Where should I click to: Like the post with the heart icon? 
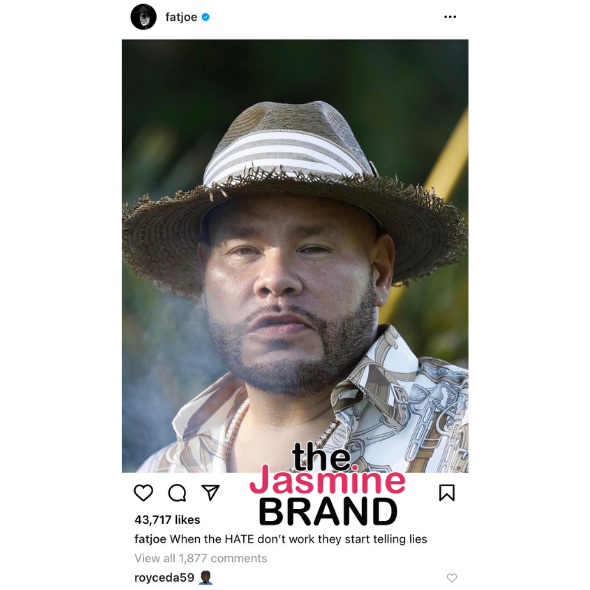(143, 493)
